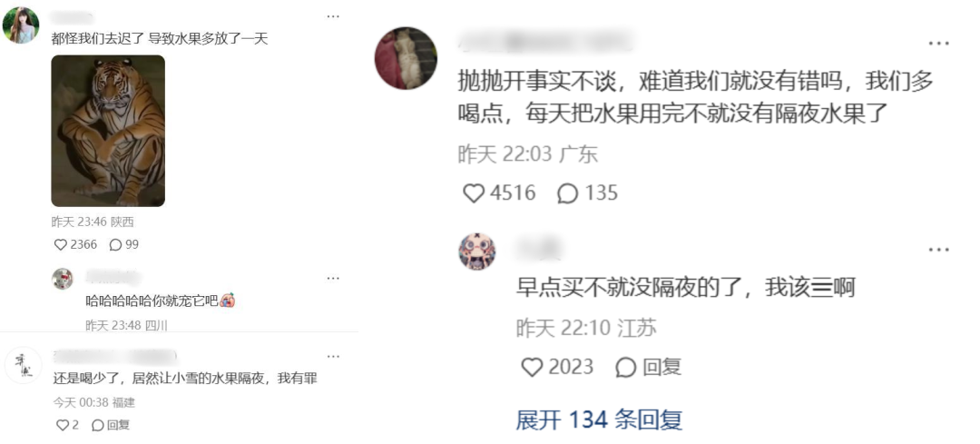Open more options for tiger image comment
This screenshot has height=444, width=980.
pyautogui.click(x=333, y=16)
